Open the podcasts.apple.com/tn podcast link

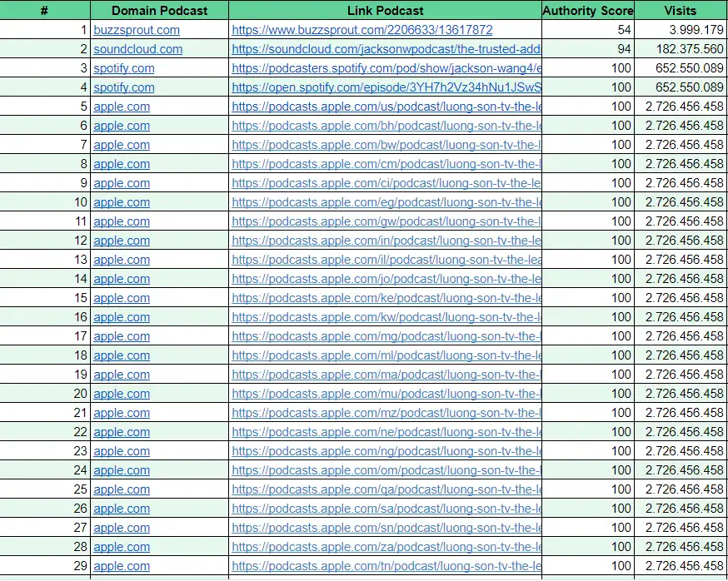pos(386,566)
